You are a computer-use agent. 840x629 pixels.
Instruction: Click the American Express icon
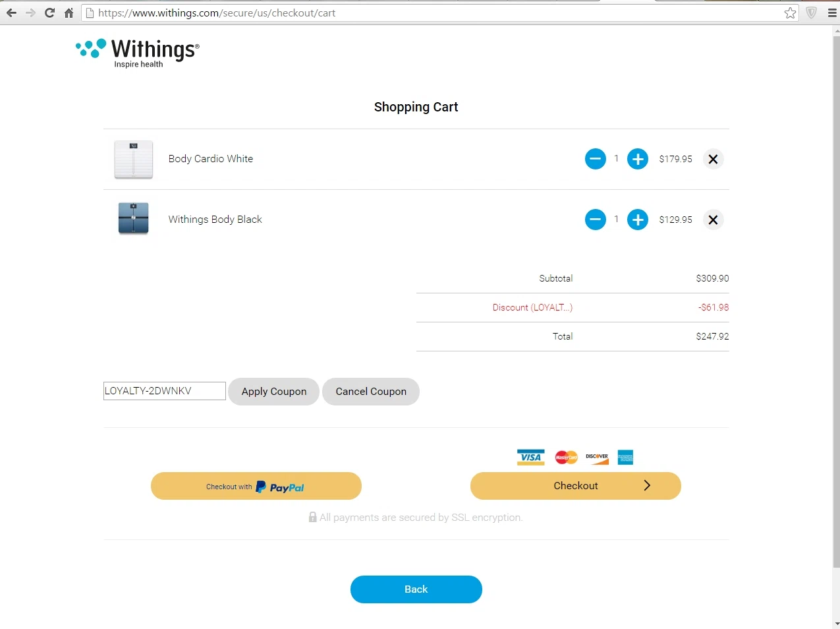click(x=625, y=457)
